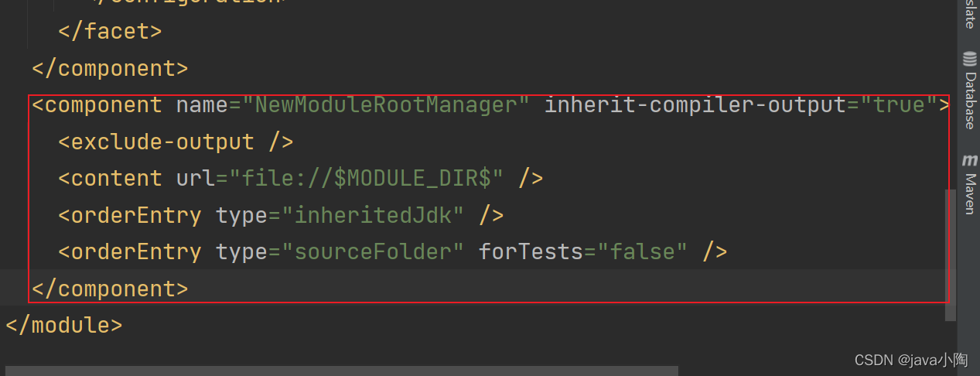
Task: Place caret on the closing facet tag
Action: point(110,31)
